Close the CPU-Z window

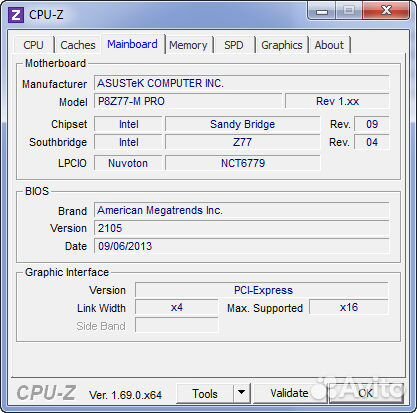(386, 11)
